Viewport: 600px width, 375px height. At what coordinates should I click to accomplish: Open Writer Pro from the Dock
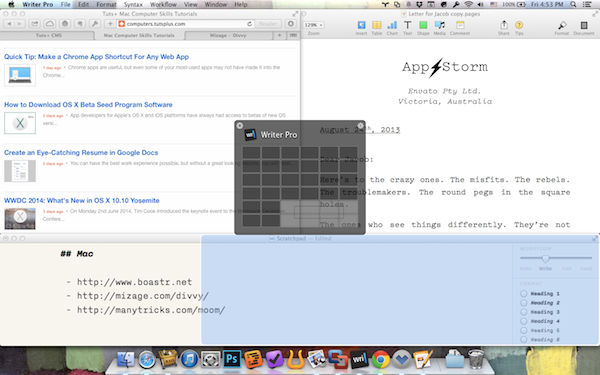(x=359, y=359)
